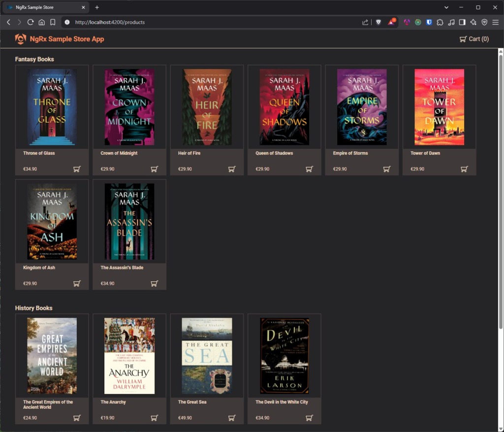The height and width of the screenshot is (432, 504).
Task: Add Kingdom of Ash to cart
Action: [77, 283]
